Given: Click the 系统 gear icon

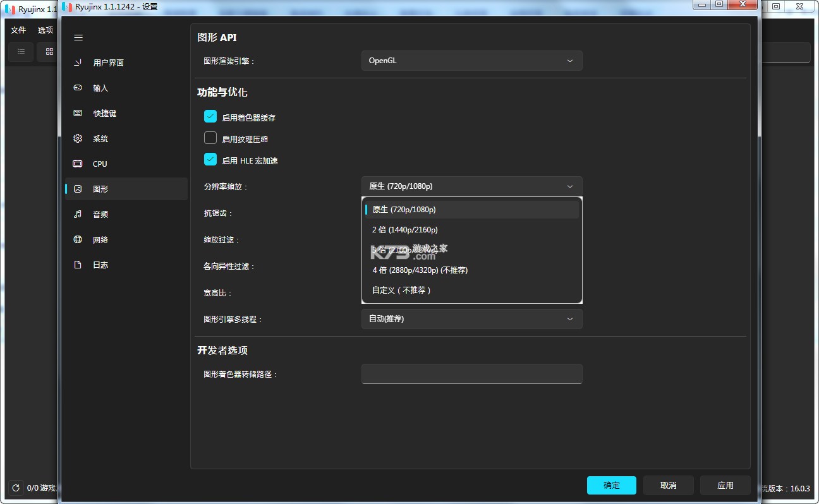Looking at the screenshot, I should 78,138.
